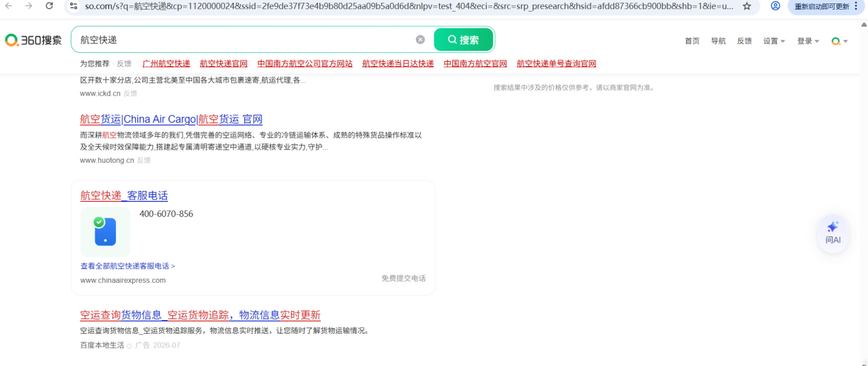Open 首页 in the top navigation
The image size is (868, 366).
coord(692,41)
